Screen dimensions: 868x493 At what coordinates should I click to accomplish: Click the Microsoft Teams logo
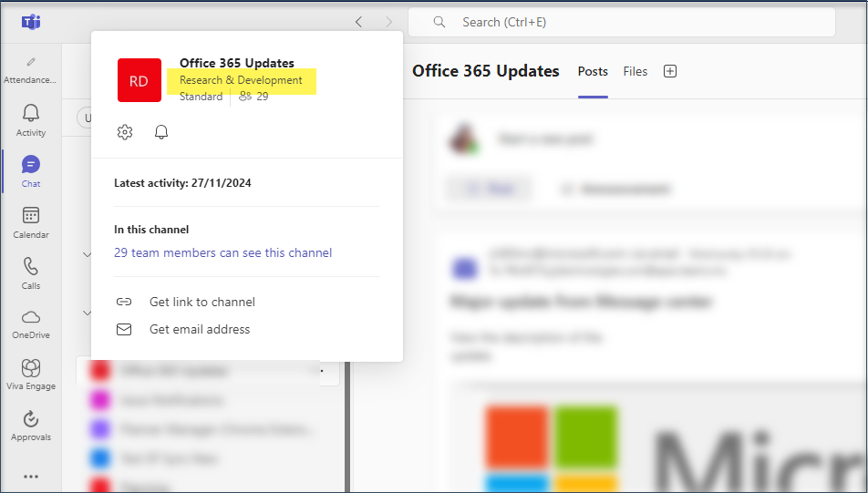click(31, 22)
